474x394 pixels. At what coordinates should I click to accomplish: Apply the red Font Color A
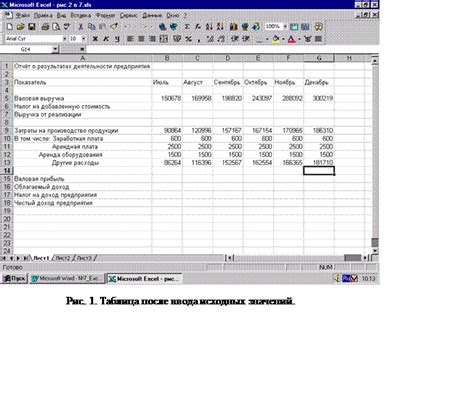[x=292, y=39]
